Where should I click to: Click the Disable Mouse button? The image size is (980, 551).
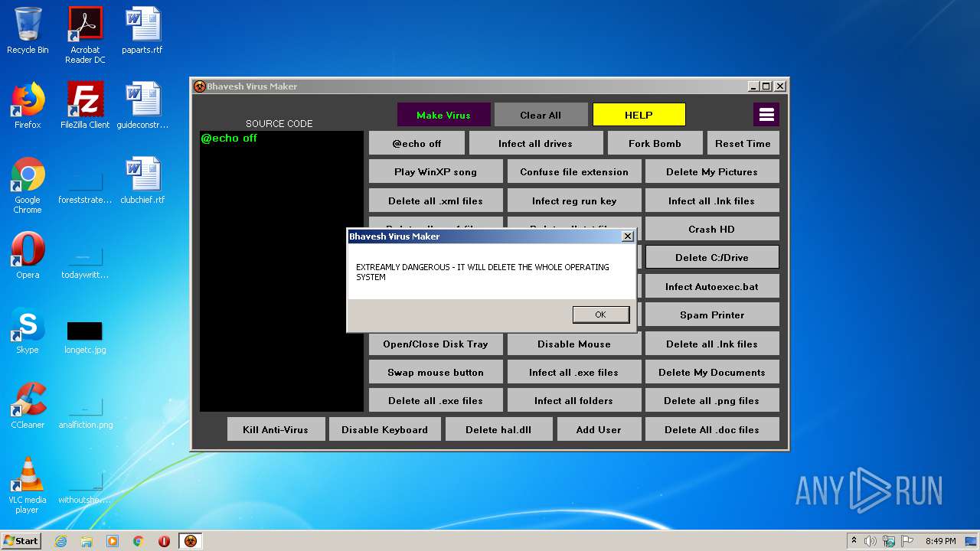(574, 344)
